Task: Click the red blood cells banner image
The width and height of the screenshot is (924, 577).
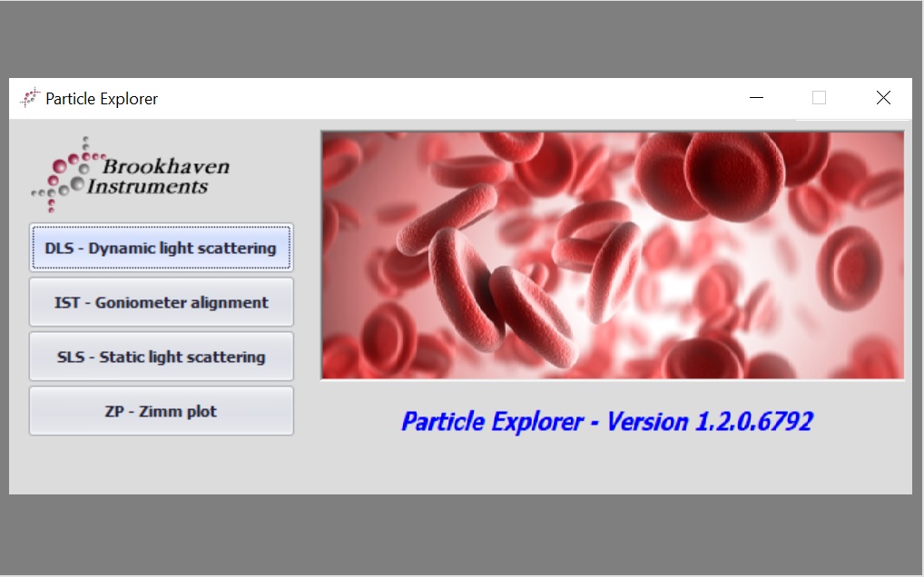Action: pyautogui.click(x=612, y=255)
